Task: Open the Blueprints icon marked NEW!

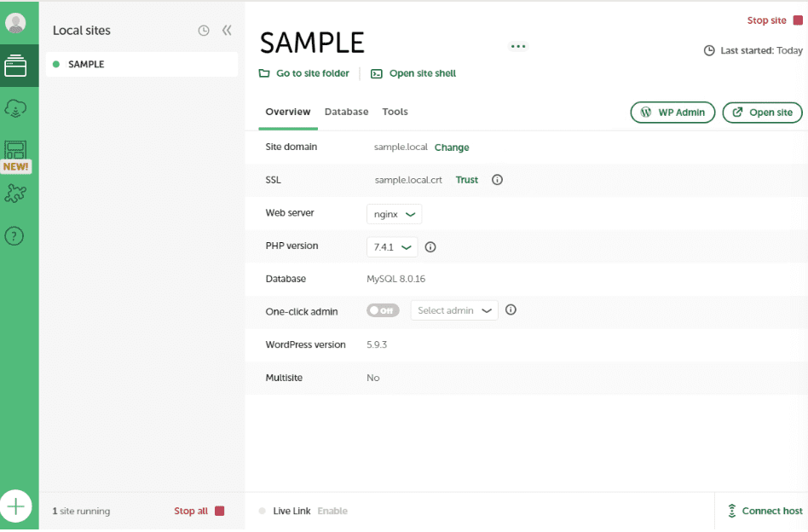Action: pyautogui.click(x=15, y=157)
